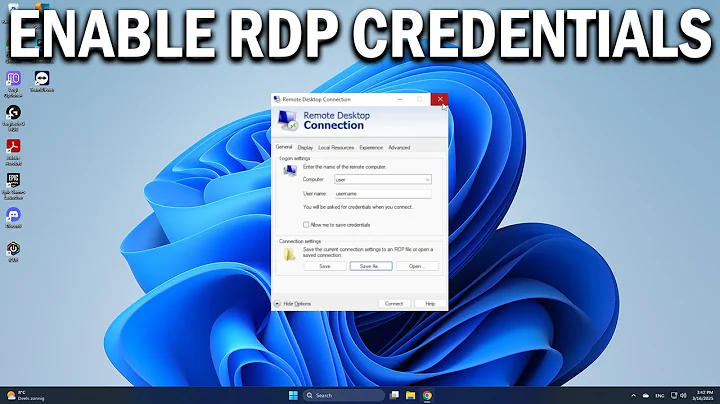
Task: Open File Explorer from taskbar
Action: coord(410,395)
